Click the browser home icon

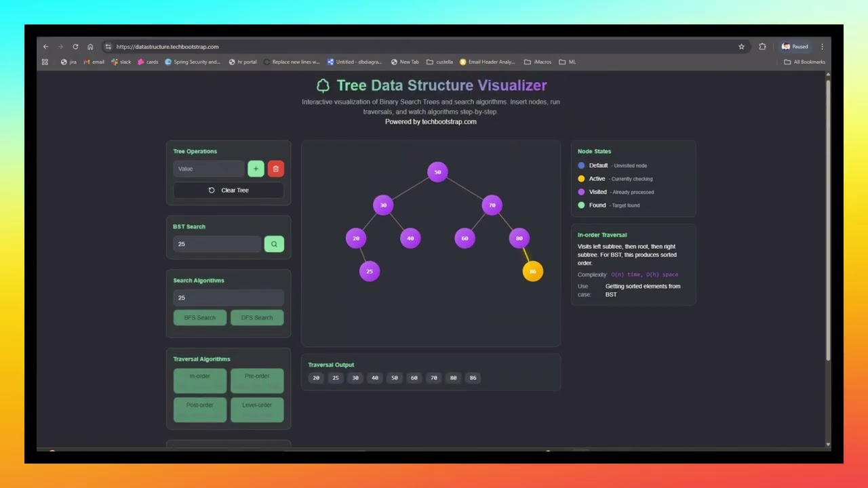[90, 47]
